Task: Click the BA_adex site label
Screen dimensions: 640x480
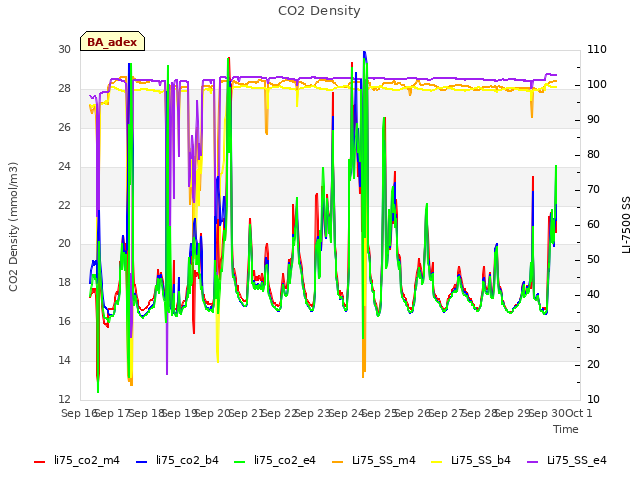Action: (112, 42)
